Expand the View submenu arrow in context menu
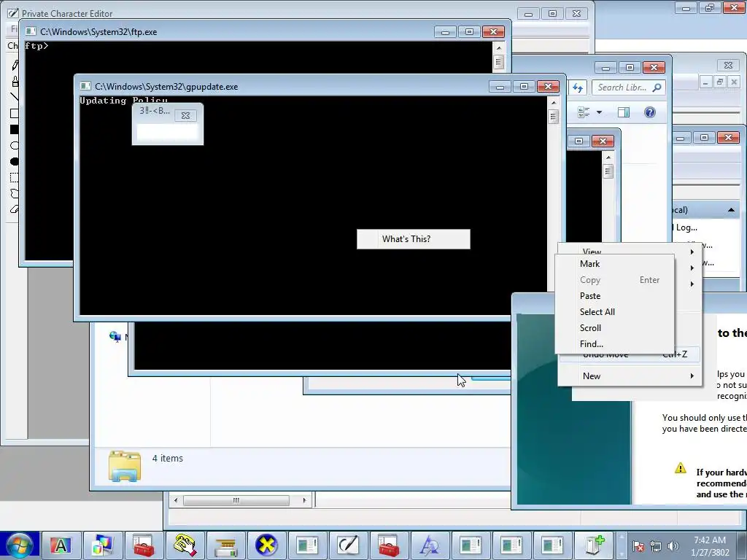Viewport: 747px width, 560px height. tap(692, 252)
